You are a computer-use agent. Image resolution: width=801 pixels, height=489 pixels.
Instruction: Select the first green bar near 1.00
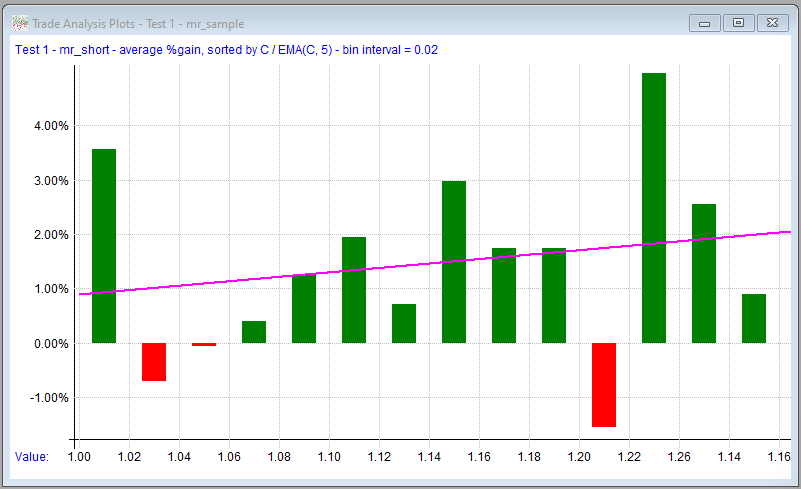104,246
